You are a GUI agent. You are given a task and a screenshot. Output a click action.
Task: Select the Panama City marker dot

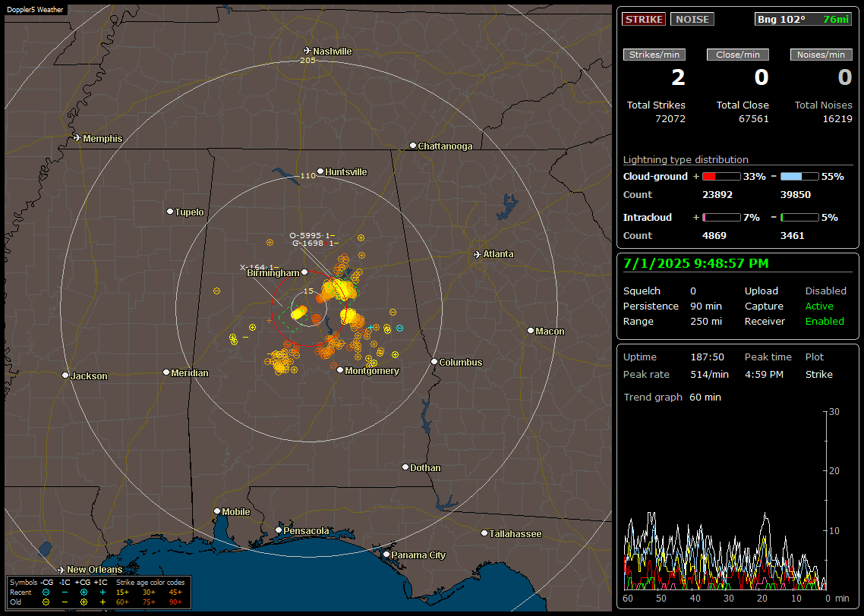pos(386,555)
